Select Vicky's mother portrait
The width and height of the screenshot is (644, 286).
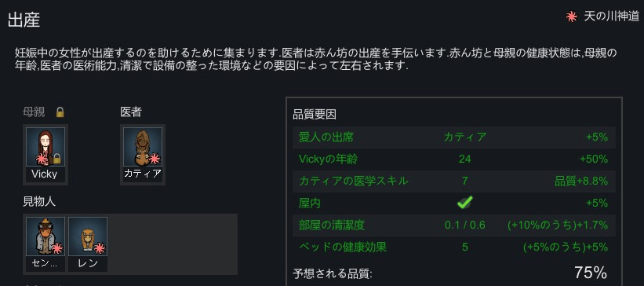tap(45, 154)
